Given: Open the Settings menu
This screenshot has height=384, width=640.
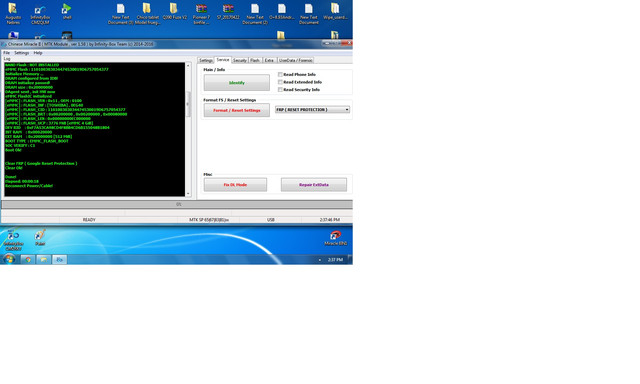Looking at the screenshot, I should [x=21, y=53].
